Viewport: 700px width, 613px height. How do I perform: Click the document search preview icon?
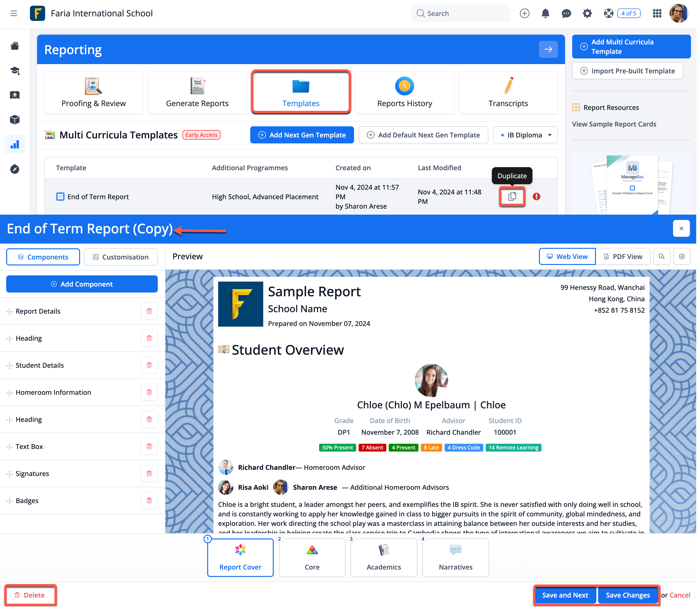tap(662, 257)
